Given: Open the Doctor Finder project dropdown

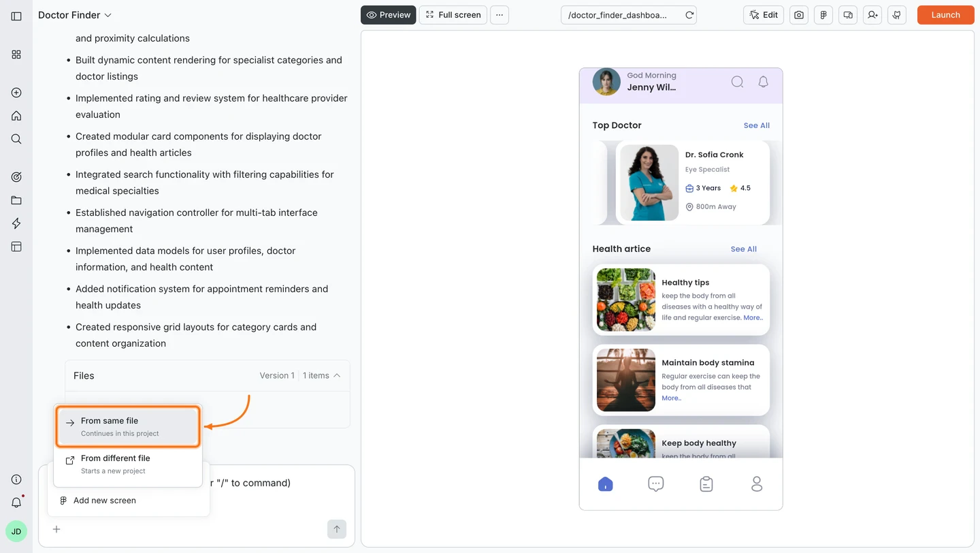Looking at the screenshot, I should pyautogui.click(x=75, y=15).
